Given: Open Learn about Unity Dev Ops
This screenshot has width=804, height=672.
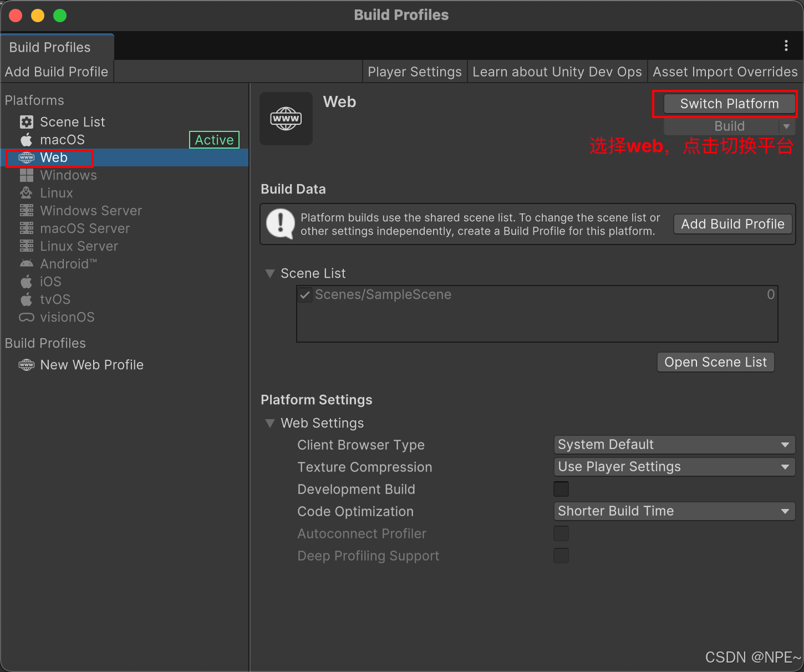Looking at the screenshot, I should pos(557,72).
